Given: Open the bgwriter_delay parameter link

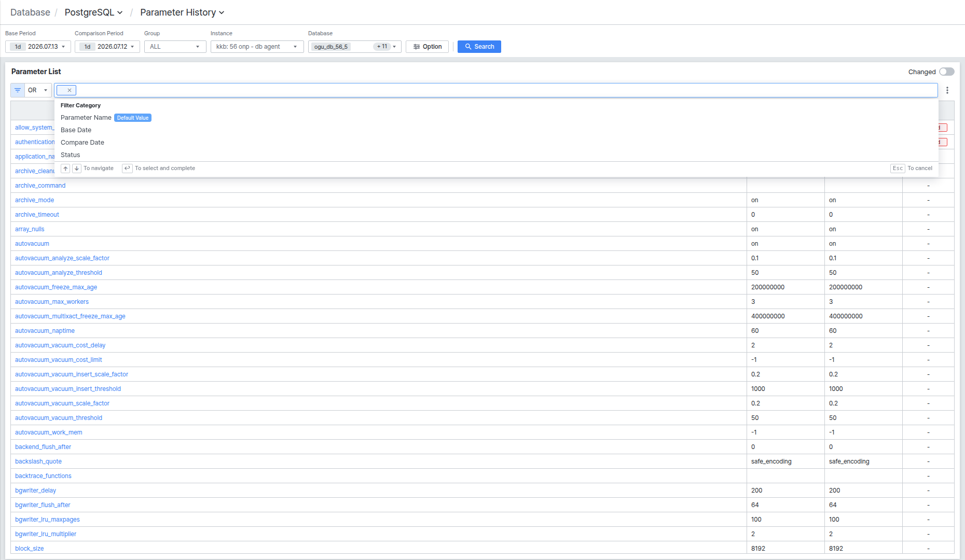Looking at the screenshot, I should (35, 491).
